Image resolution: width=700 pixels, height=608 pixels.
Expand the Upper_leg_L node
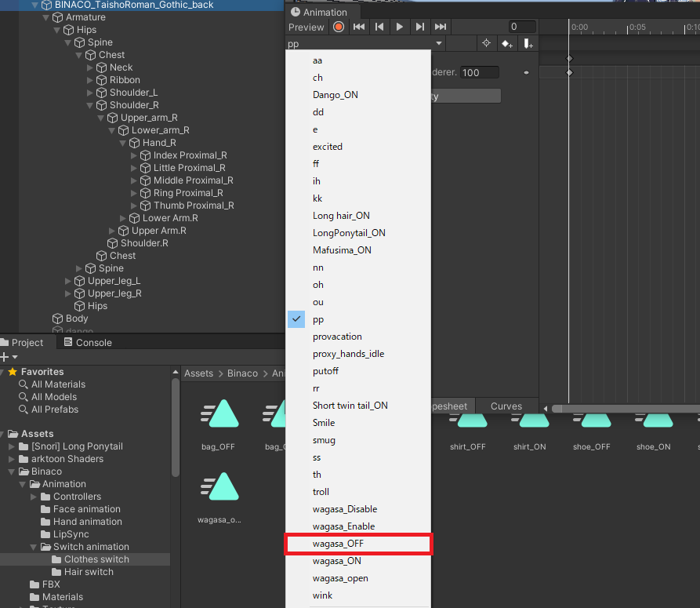pos(68,281)
